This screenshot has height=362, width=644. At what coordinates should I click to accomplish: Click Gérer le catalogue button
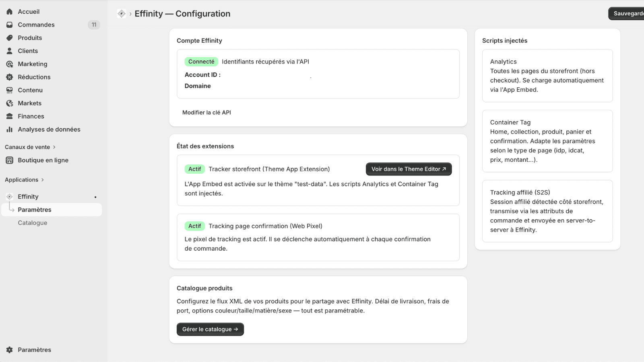point(210,329)
